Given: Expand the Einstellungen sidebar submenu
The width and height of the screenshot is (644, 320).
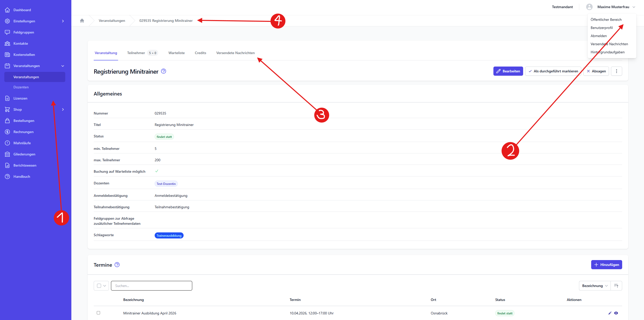Looking at the screenshot, I should [63, 21].
